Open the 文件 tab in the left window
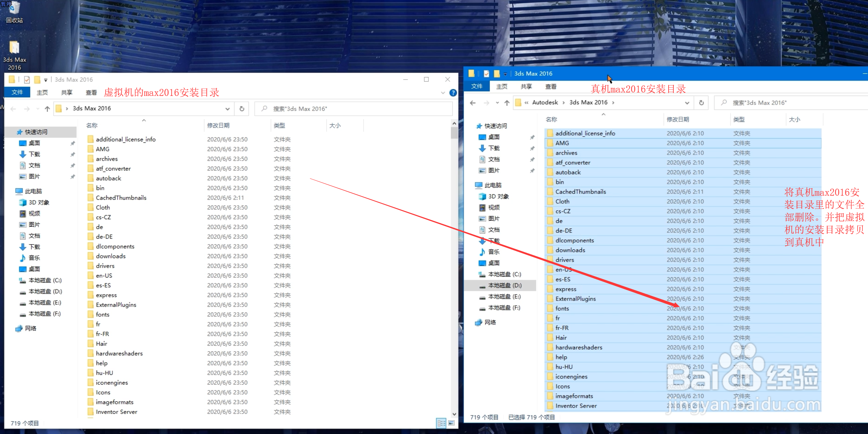 click(17, 92)
